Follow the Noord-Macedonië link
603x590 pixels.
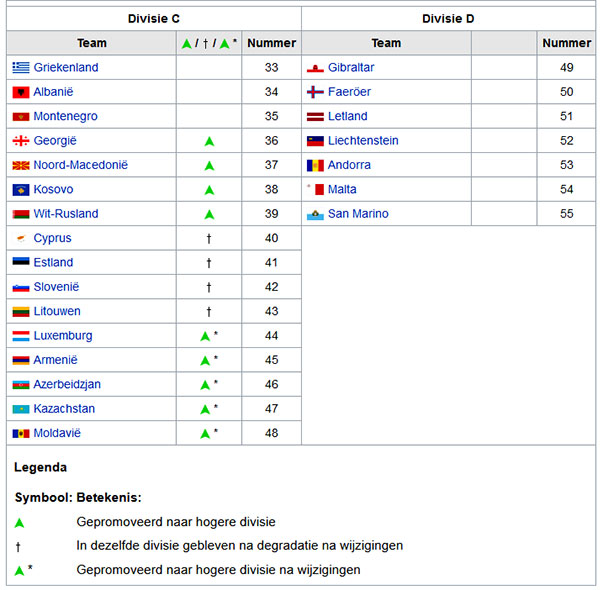[81, 165]
